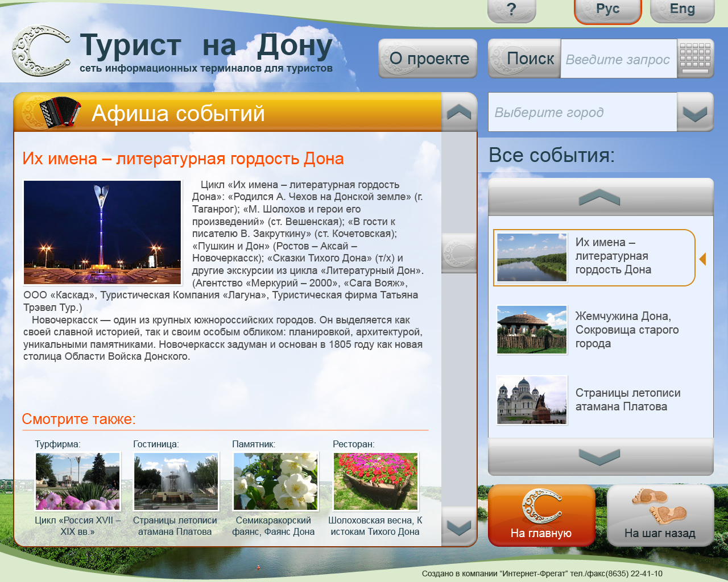Open the О проекте section

tap(427, 58)
